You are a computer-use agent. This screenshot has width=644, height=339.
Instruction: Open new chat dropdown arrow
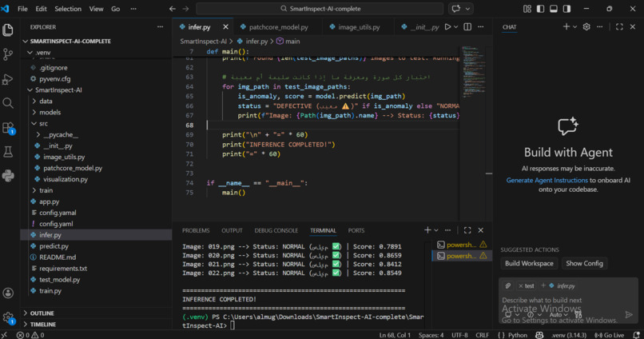click(x=574, y=26)
